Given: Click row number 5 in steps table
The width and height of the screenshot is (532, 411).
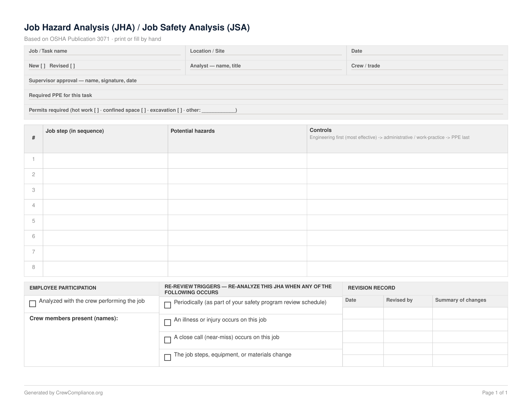Looking at the screenshot, I should [34, 221].
